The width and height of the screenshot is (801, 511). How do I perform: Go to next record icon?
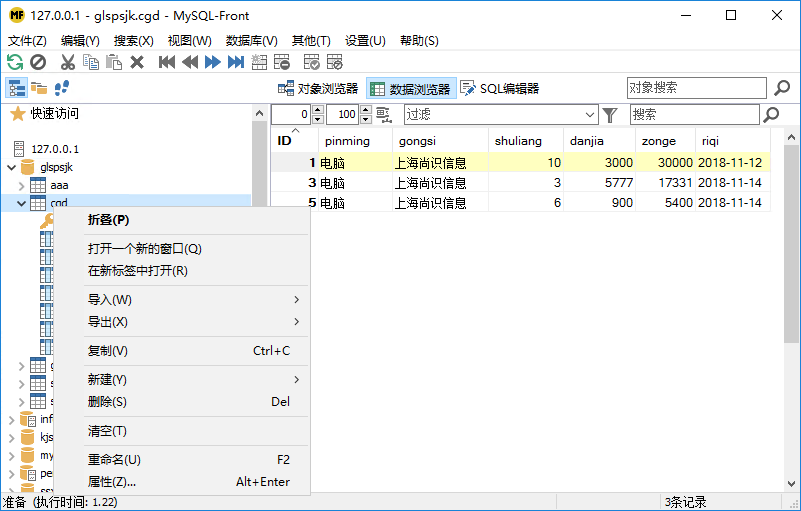[213, 62]
